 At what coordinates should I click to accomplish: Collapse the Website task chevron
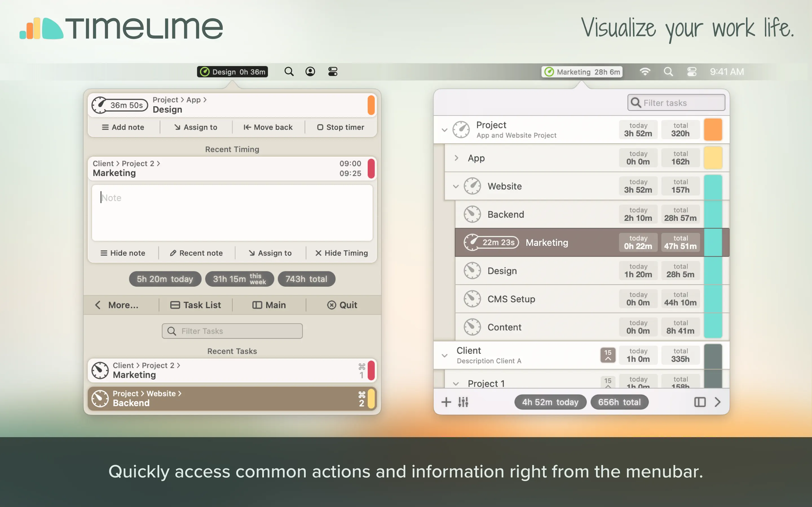click(x=456, y=186)
